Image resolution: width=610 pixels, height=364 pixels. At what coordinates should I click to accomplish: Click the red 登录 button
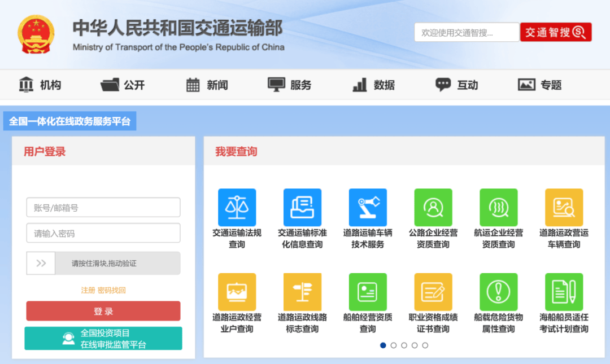103,311
